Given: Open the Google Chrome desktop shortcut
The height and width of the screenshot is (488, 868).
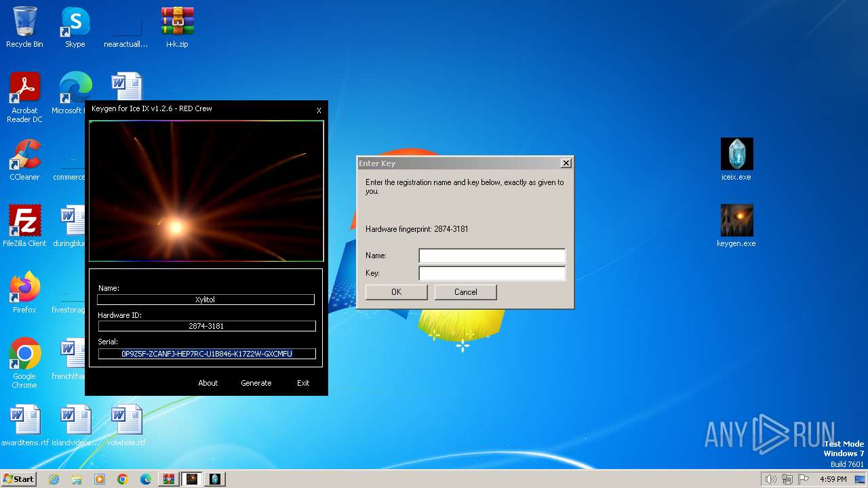Looking at the screenshot, I should pyautogui.click(x=24, y=363).
